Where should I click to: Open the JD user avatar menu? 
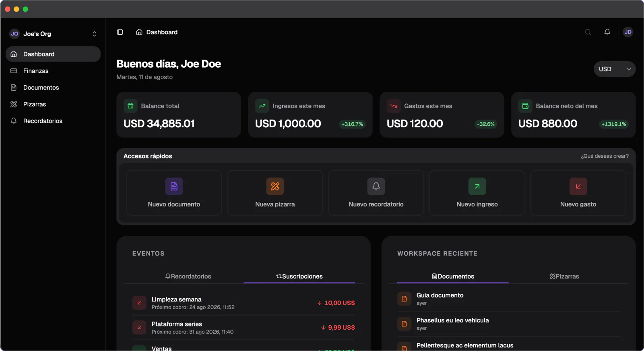pyautogui.click(x=628, y=32)
